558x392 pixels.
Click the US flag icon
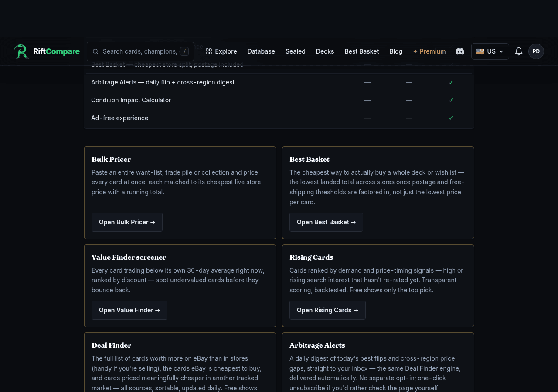[x=480, y=51]
